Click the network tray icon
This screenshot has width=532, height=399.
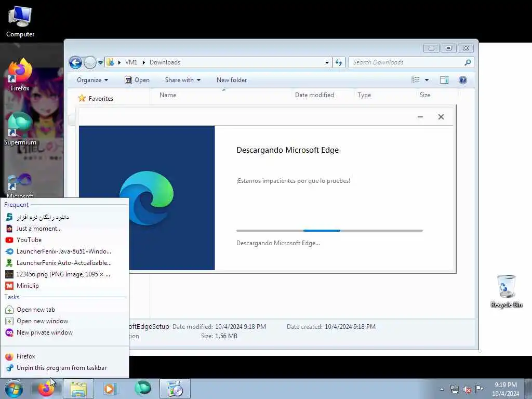pos(454,389)
